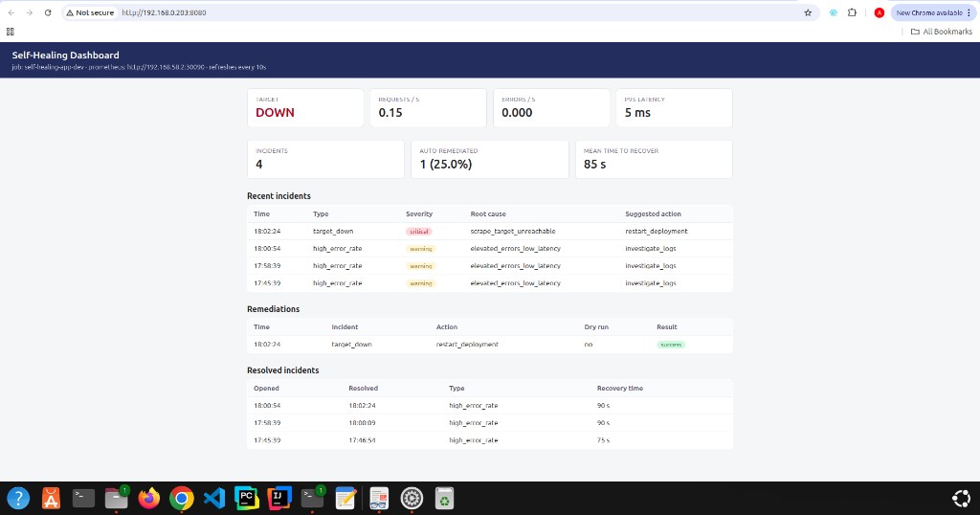Viewport: 980px width, 515px height.
Task: Open the profile avatar in Chrome
Action: coord(879,12)
